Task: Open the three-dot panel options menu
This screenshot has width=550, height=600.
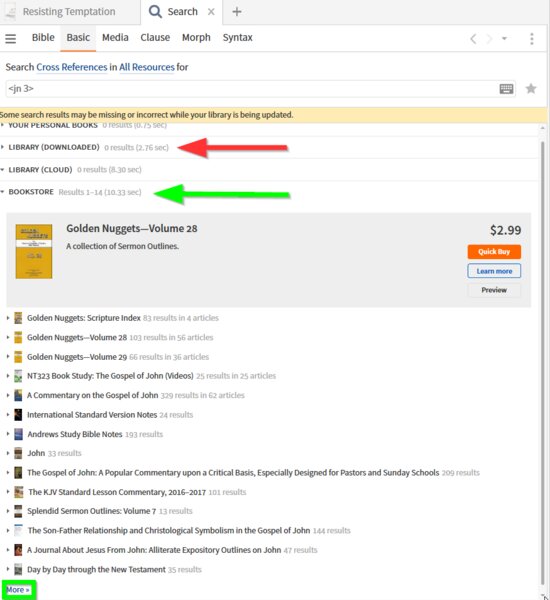Action: click(x=532, y=39)
